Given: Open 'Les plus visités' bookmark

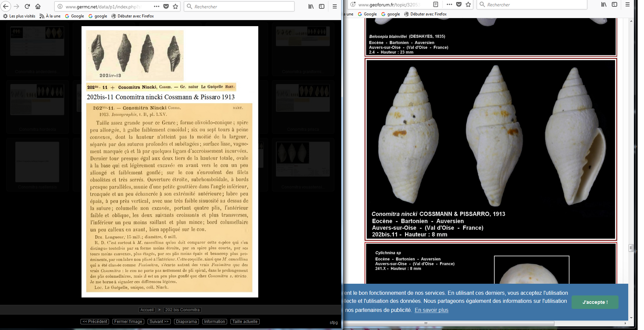Looking at the screenshot, I should click(19, 16).
